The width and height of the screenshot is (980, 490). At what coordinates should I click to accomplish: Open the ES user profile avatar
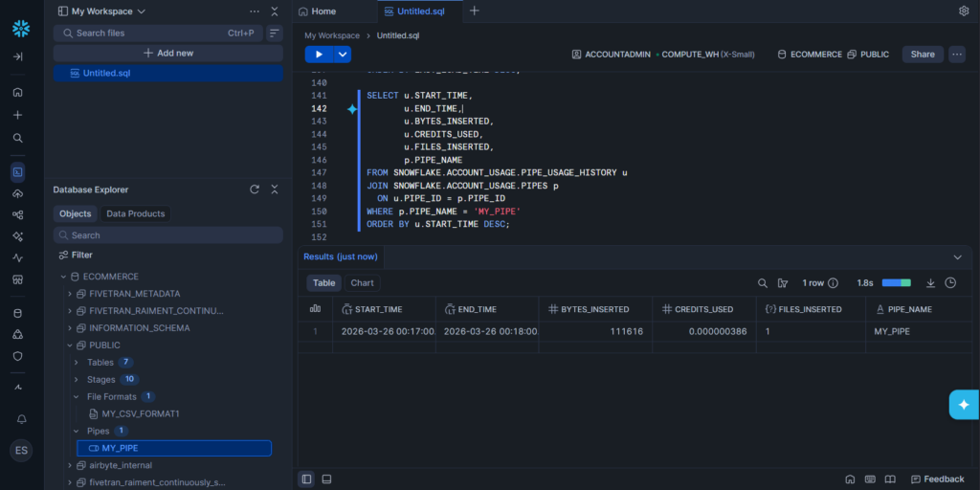pyautogui.click(x=21, y=451)
